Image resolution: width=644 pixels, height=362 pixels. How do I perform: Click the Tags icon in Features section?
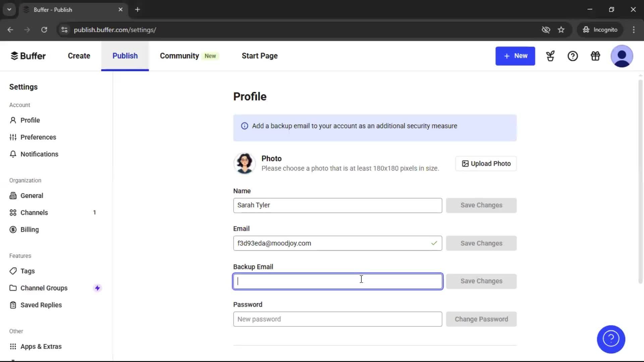13,271
